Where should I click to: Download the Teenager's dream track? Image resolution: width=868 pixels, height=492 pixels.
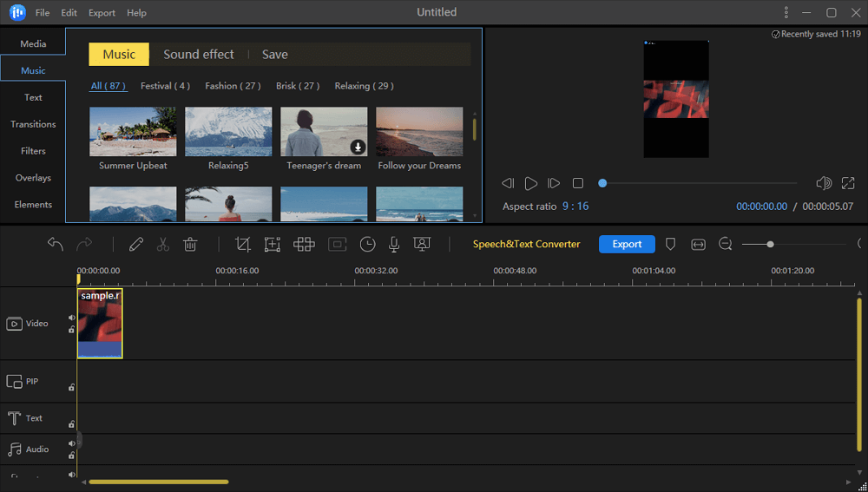(357, 147)
